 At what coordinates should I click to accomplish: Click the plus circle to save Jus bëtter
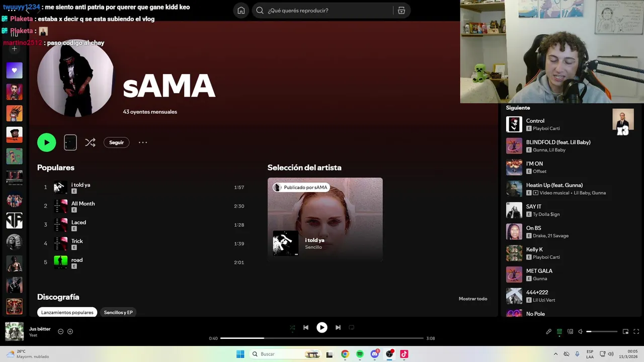click(70, 331)
